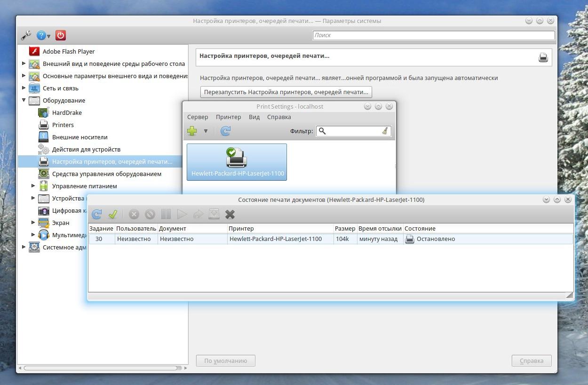The image size is (588, 385).
Task: Open Действия для устройств module
Action: tap(86, 149)
